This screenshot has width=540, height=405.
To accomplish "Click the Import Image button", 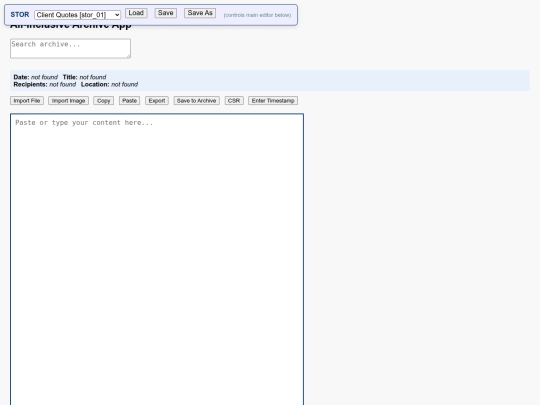I will [x=69, y=101].
